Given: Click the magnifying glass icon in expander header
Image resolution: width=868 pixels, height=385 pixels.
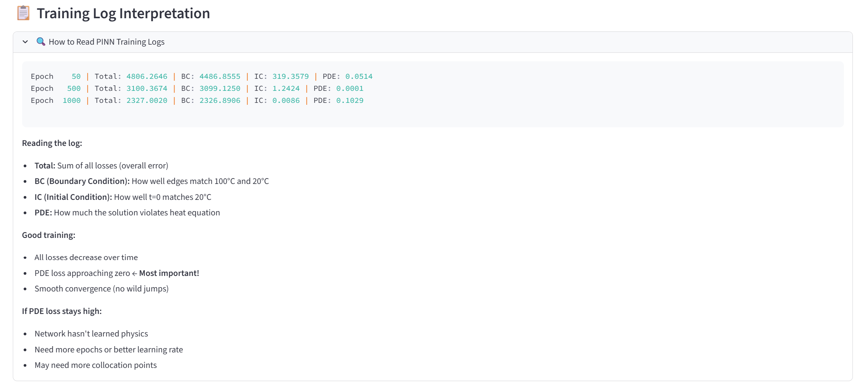Looking at the screenshot, I should pos(41,42).
